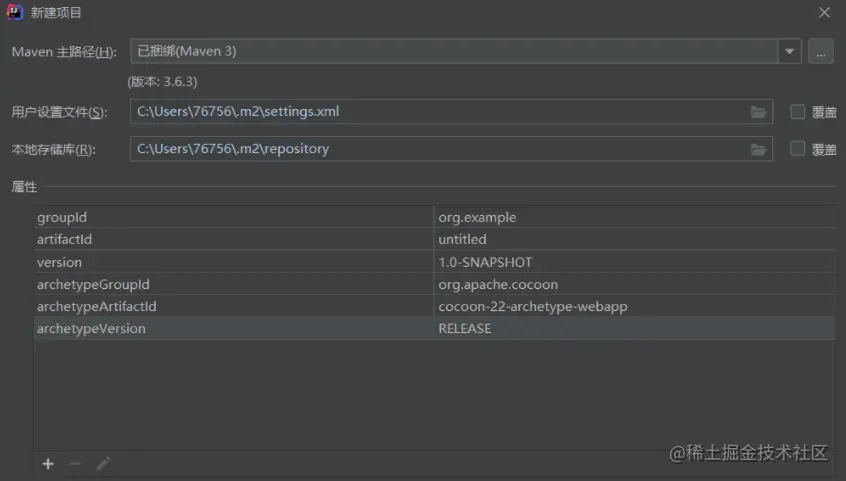This screenshot has height=481, width=846.
Task: Enable override checkbox for local repository
Action: pos(797,149)
